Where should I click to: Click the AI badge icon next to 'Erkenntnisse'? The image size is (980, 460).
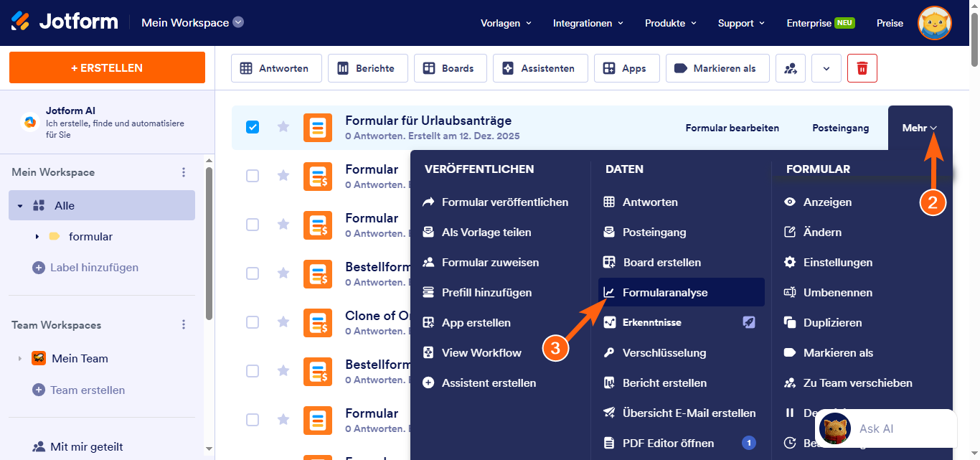coord(749,322)
